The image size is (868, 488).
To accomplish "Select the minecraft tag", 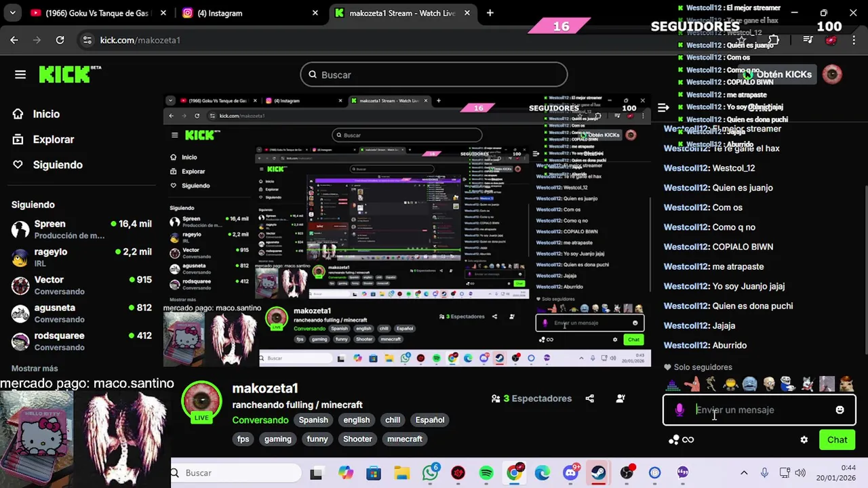I will pos(405,439).
